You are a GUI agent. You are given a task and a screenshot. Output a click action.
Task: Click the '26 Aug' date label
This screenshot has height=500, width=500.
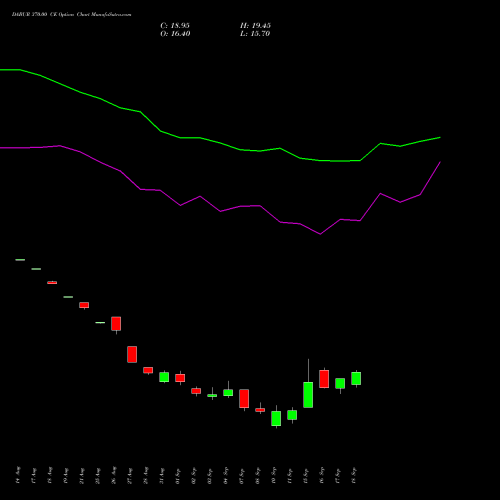tap(114, 476)
